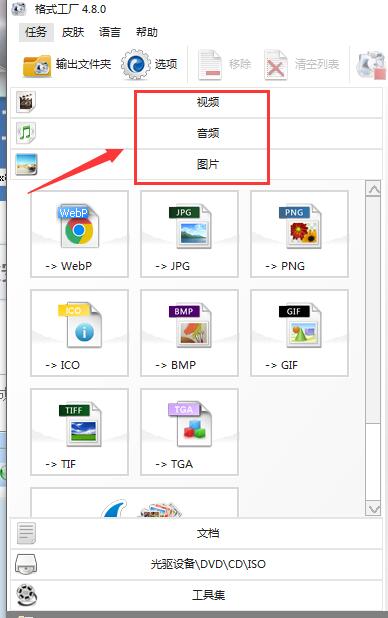Expand the 视频 section
Image resolution: width=388 pixels, height=618 pixels.
tap(196, 102)
